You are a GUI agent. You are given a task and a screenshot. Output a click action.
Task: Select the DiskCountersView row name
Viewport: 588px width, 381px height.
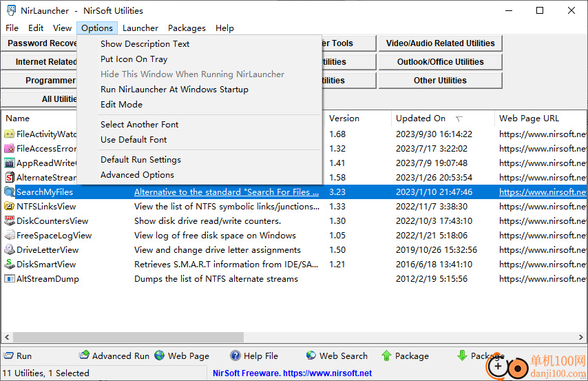click(x=52, y=221)
